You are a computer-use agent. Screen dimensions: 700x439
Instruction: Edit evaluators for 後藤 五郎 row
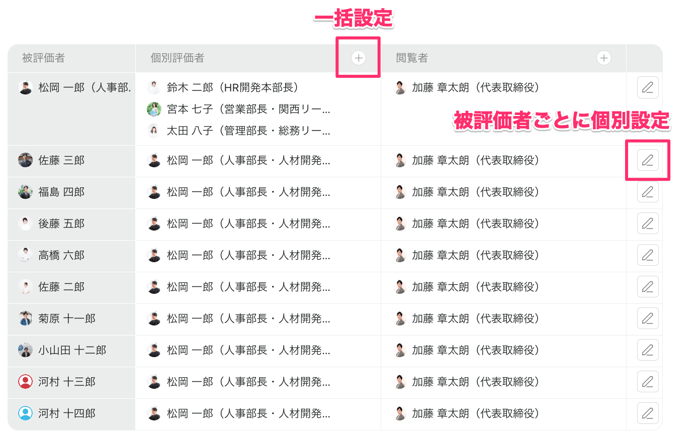pos(647,224)
